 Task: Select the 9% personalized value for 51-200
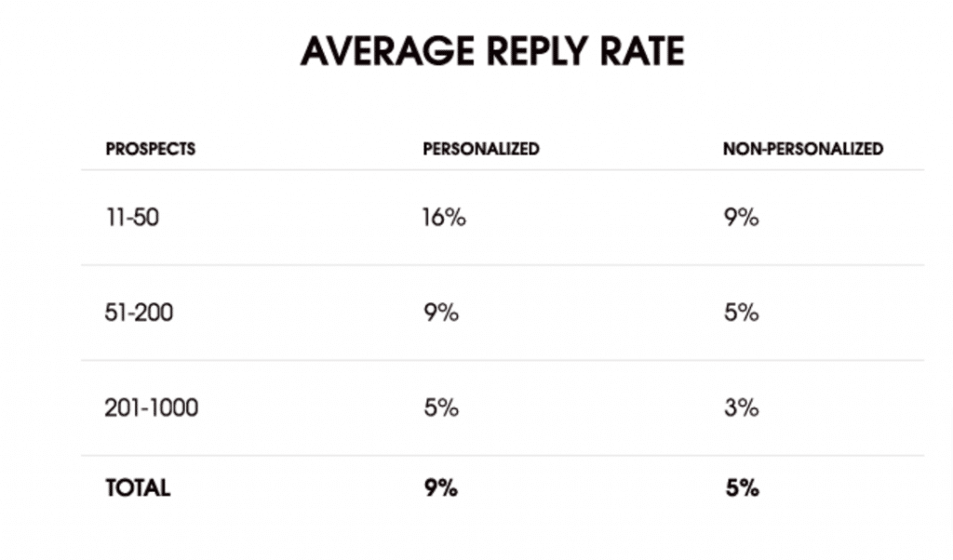[441, 313]
